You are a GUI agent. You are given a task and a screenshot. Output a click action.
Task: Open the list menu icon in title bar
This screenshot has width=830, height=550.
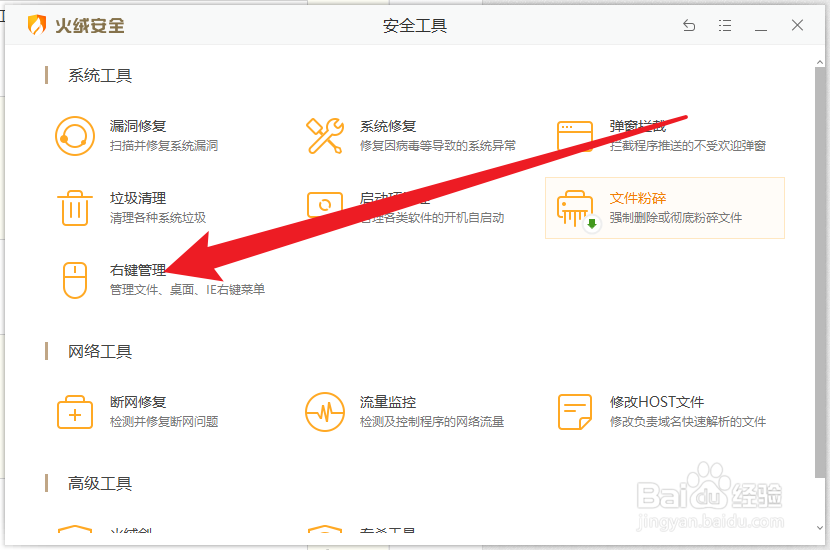(725, 25)
